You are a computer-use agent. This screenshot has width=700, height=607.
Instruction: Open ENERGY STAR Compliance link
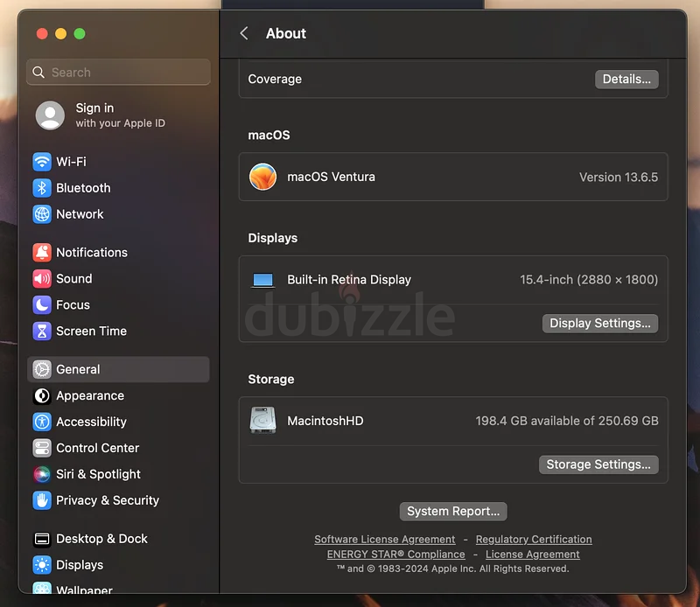[396, 555]
